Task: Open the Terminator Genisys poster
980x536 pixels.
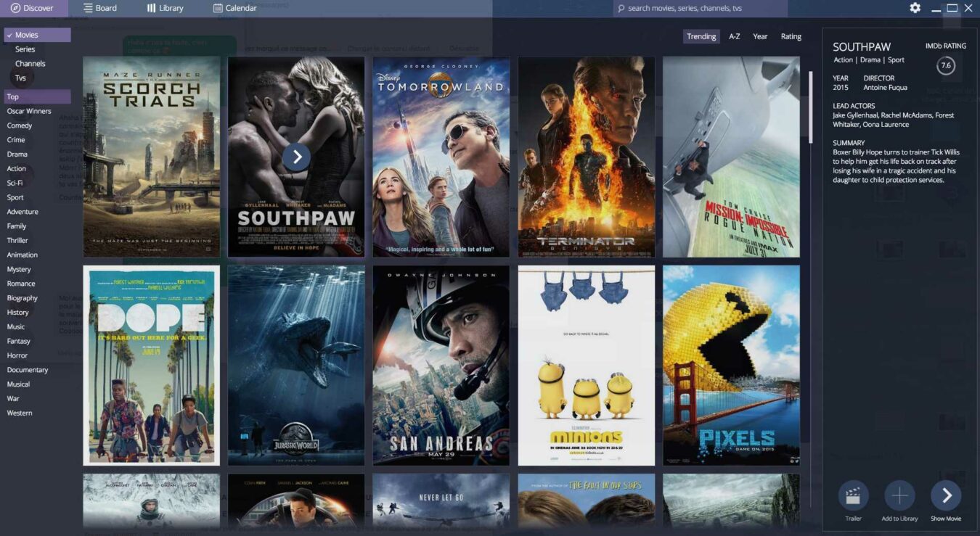Action: pyautogui.click(x=587, y=157)
